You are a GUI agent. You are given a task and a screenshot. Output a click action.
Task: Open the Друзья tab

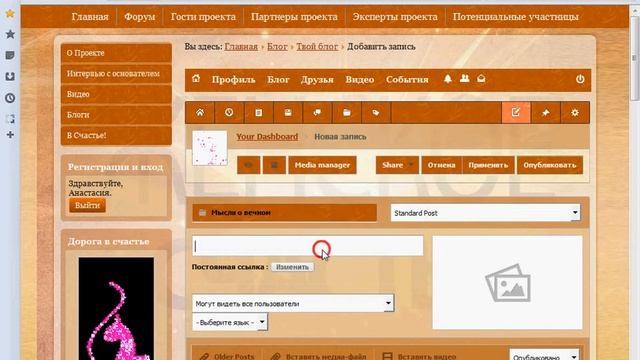pyautogui.click(x=317, y=79)
